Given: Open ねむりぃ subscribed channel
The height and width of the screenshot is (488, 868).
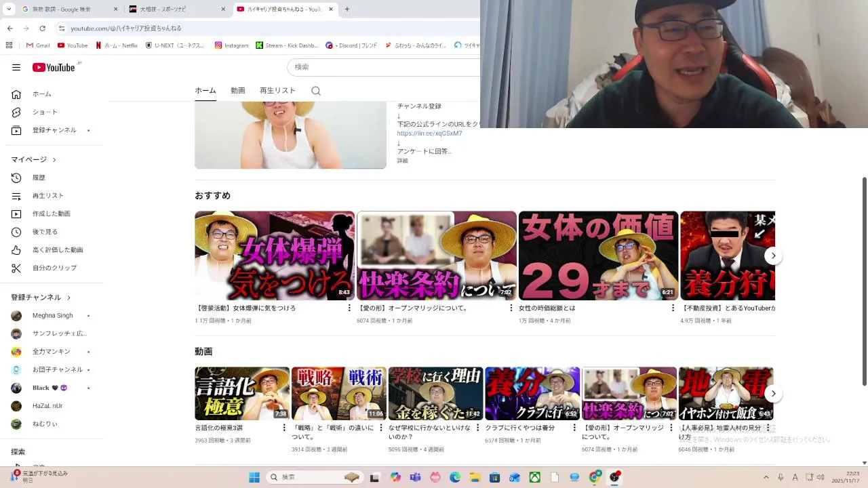Looking at the screenshot, I should tap(52, 424).
